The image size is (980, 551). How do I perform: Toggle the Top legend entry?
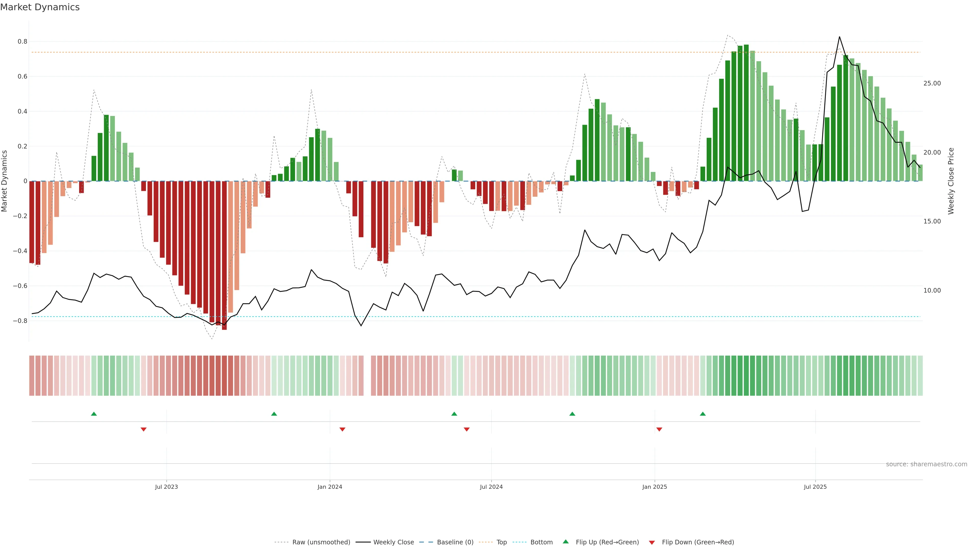[501, 542]
